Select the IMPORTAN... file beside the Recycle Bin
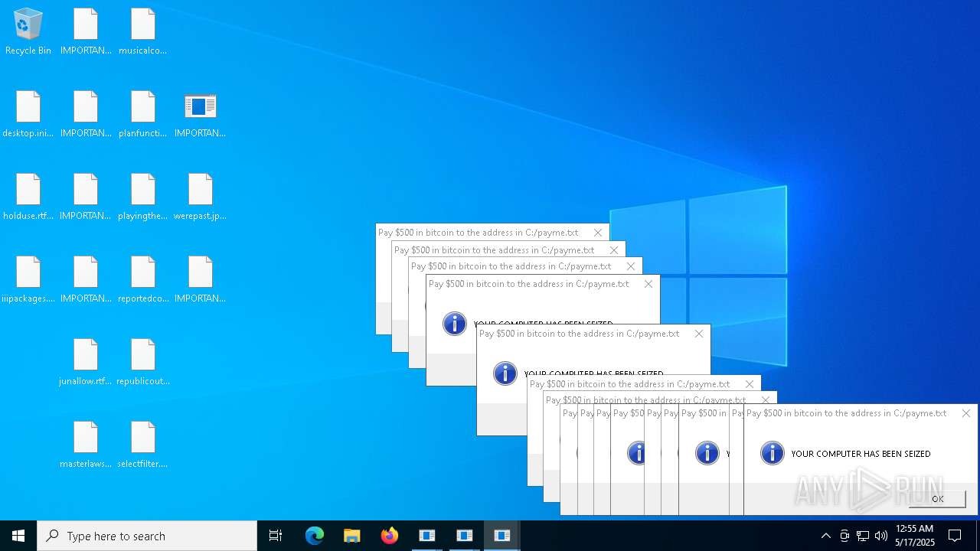The width and height of the screenshot is (980, 551). click(86, 31)
